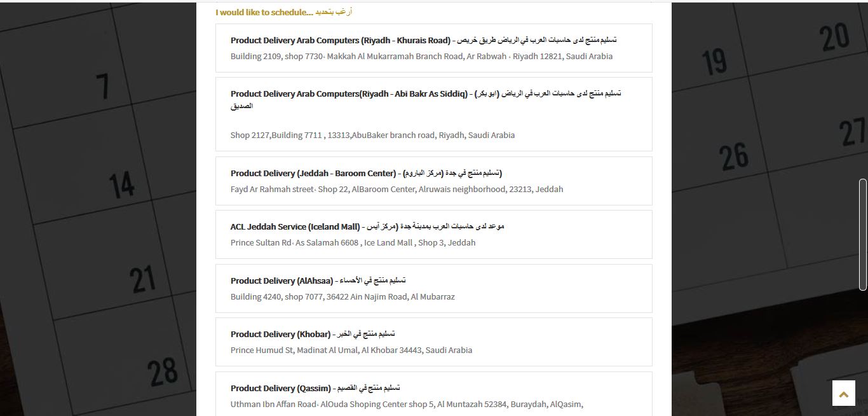Pick the ACL Jeddah Service (Iceland Mall) appointment
Viewport: 868px width, 416px height.
click(x=434, y=234)
